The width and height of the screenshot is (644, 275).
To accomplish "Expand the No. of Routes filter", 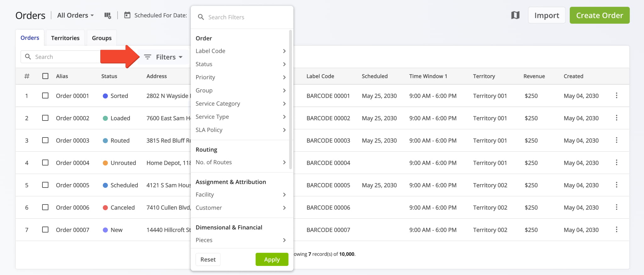I will click(x=241, y=162).
